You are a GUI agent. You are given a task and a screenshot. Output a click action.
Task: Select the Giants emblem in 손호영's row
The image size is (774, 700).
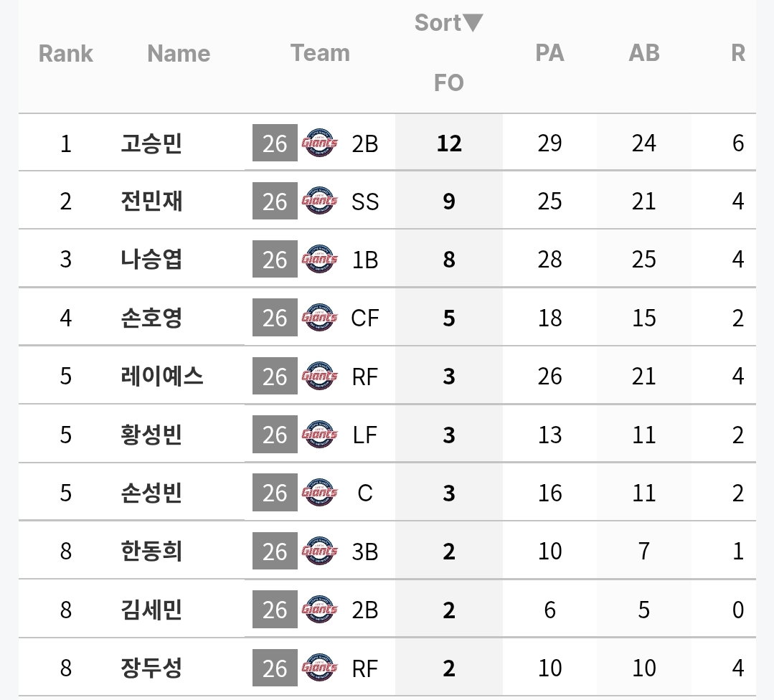319,318
